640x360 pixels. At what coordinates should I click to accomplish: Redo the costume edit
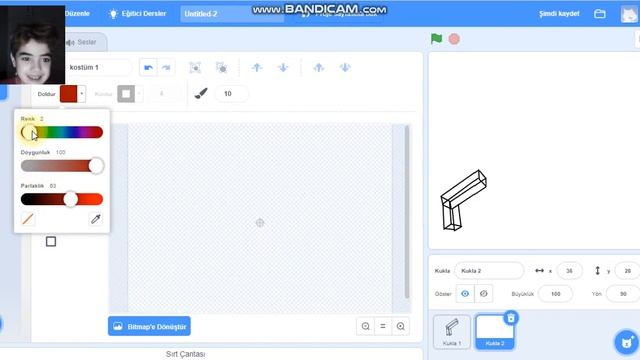pyautogui.click(x=166, y=68)
